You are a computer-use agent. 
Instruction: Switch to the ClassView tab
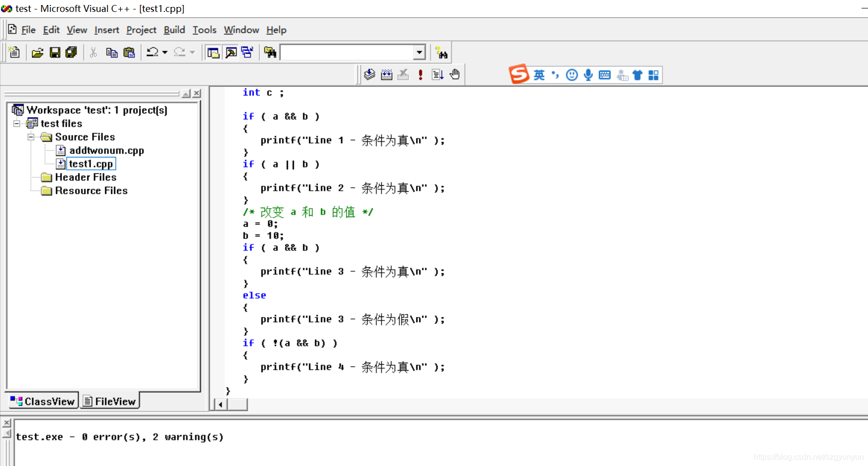click(43, 401)
